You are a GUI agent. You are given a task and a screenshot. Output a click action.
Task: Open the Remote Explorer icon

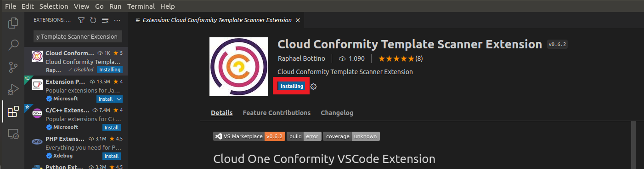point(13,134)
